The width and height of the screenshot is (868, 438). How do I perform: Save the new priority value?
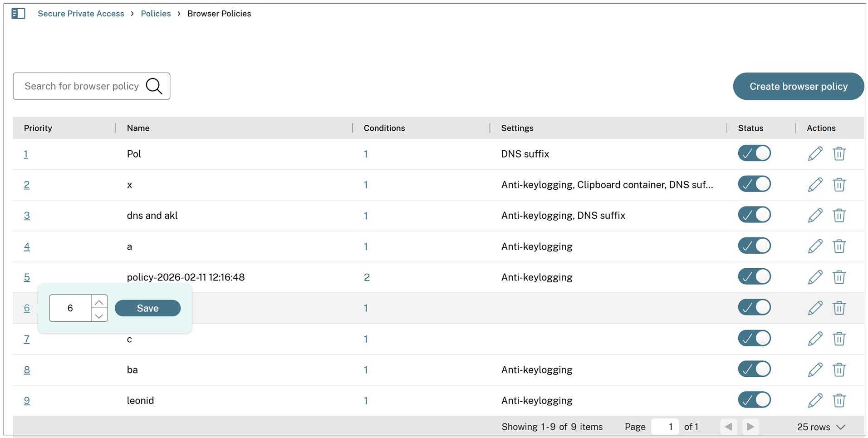coord(147,308)
